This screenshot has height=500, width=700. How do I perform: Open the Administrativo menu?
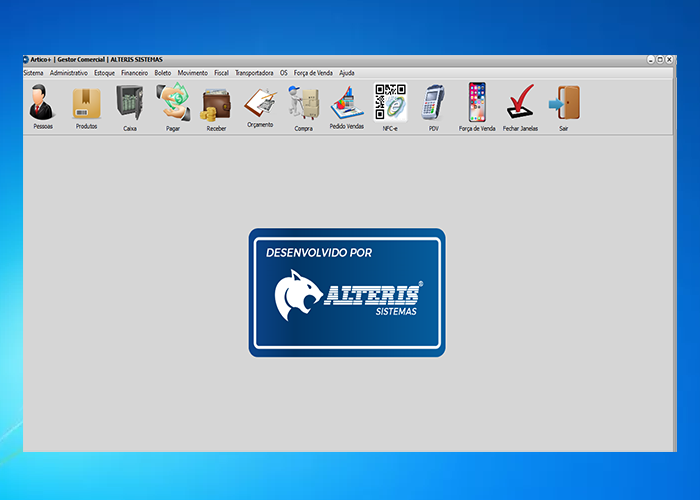69,73
